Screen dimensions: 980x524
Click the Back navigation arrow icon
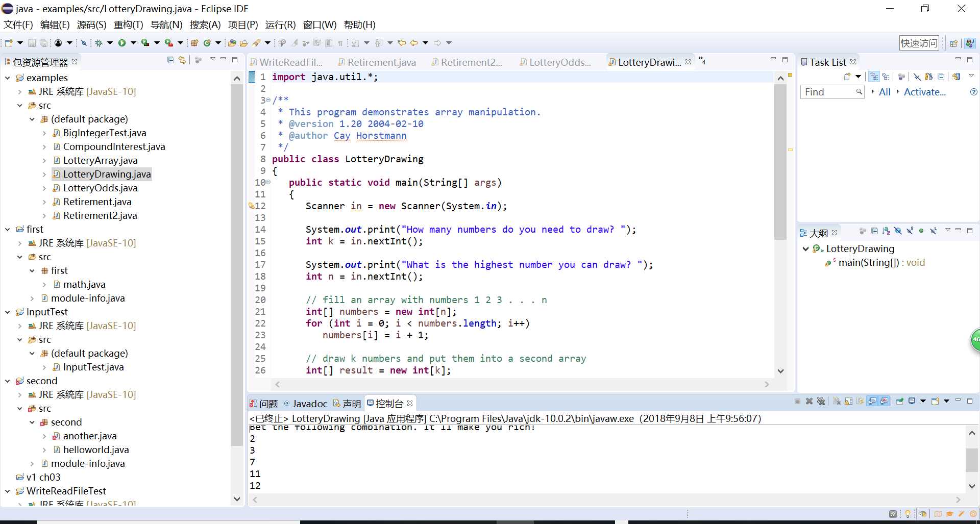[x=414, y=43]
